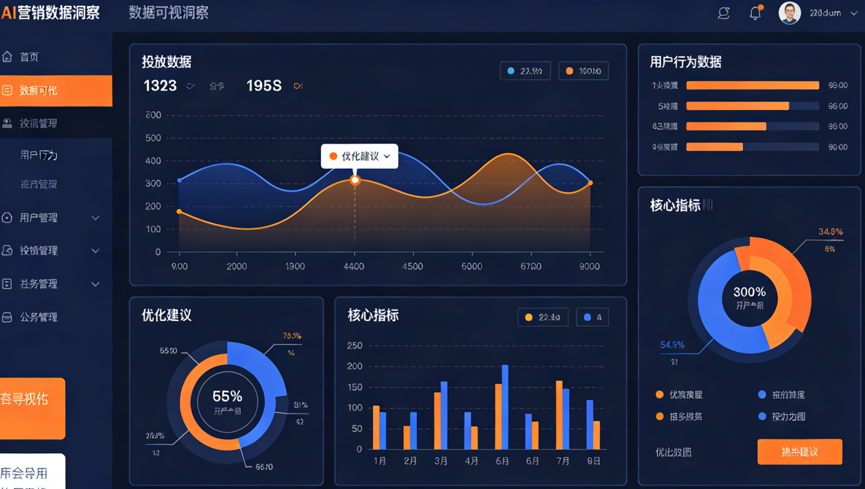
Task: Click the home icon beside 首页
Action: point(7,56)
